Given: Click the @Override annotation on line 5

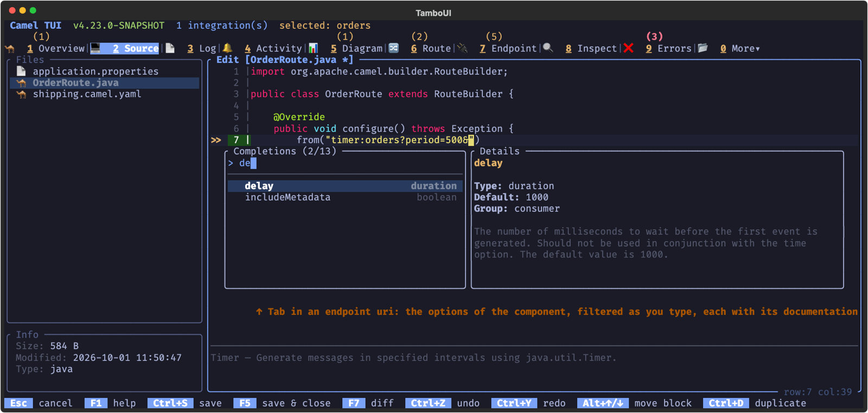Looking at the screenshot, I should click(x=299, y=117).
